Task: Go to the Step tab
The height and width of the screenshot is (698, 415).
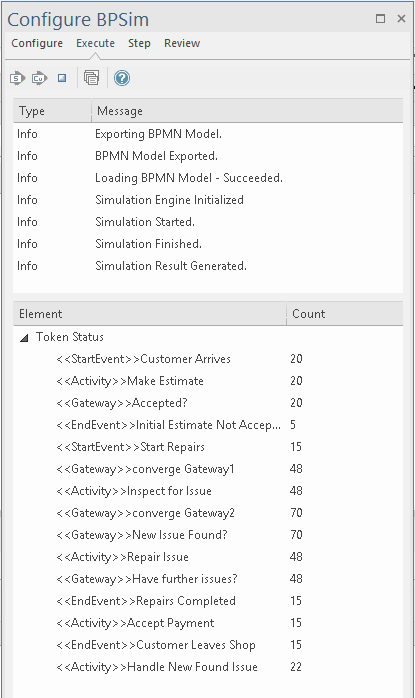Action: pos(139,43)
